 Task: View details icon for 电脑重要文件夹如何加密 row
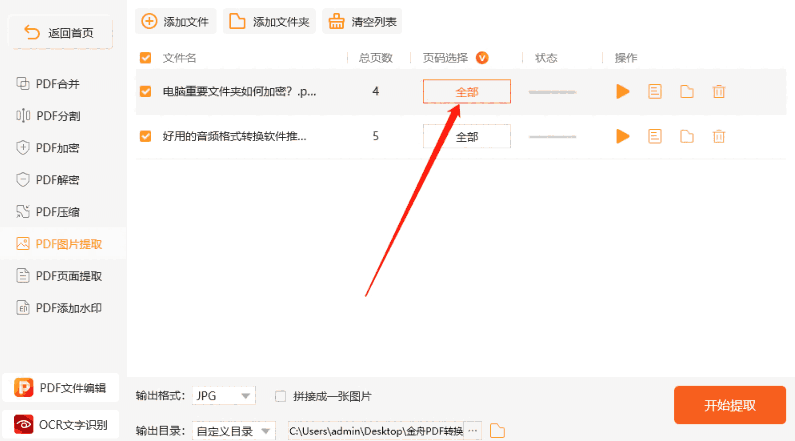(655, 92)
